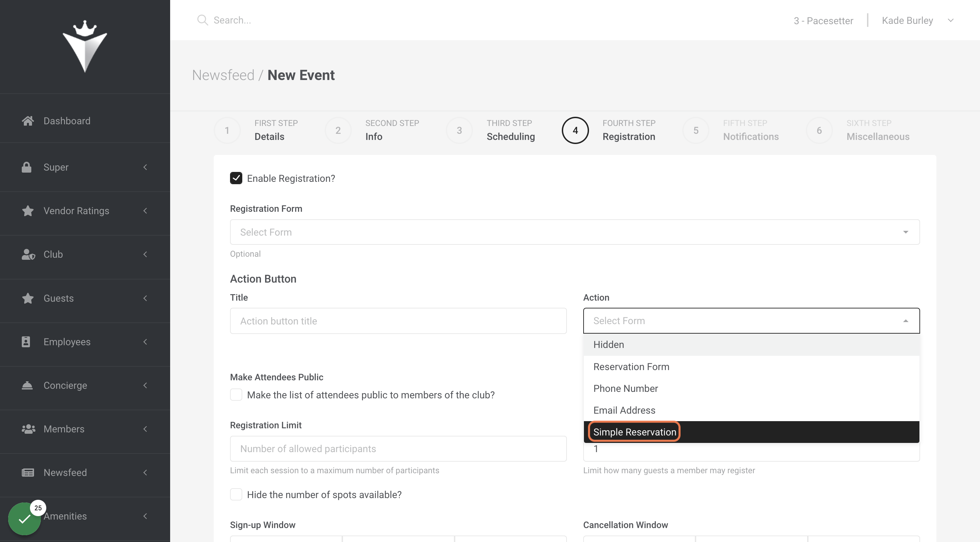Collapse the Action select dropdown
The width and height of the screenshot is (980, 542).
pos(751,321)
